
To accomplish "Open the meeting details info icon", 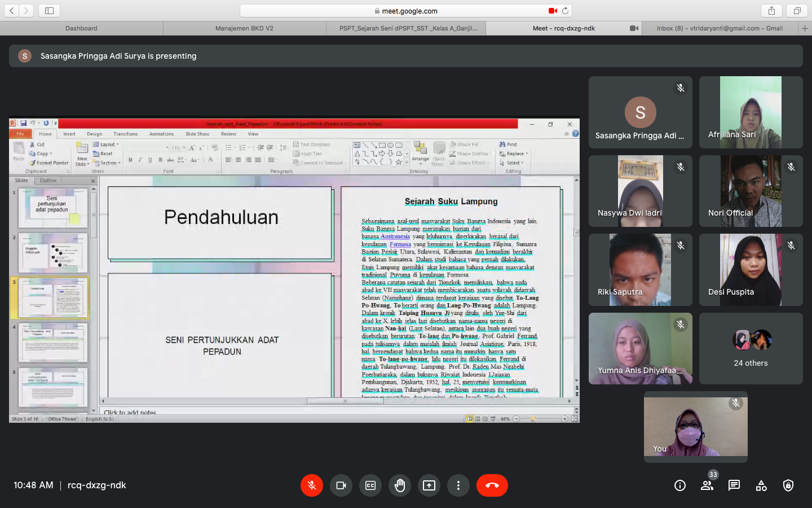I will 680,485.
